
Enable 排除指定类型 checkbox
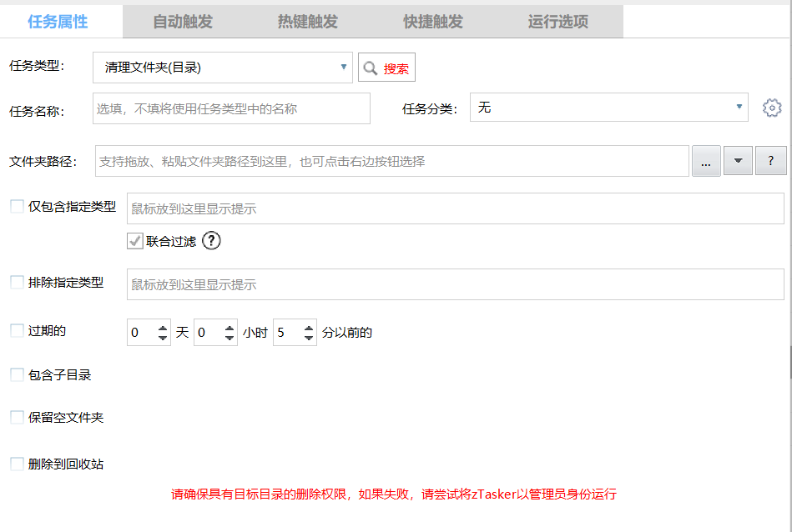pos(17,283)
